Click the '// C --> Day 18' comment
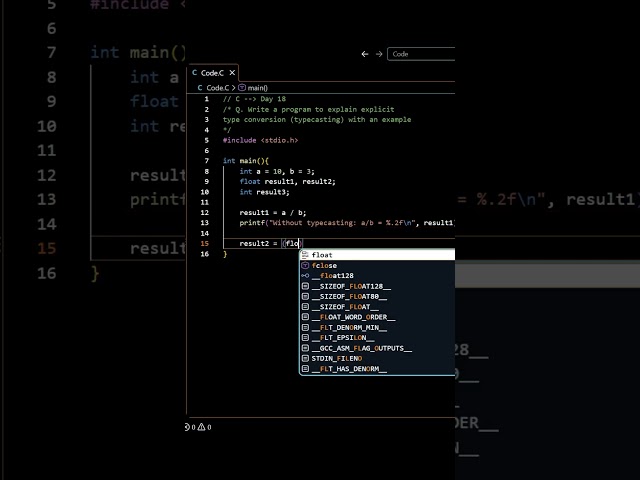The width and height of the screenshot is (640, 480). click(254, 99)
